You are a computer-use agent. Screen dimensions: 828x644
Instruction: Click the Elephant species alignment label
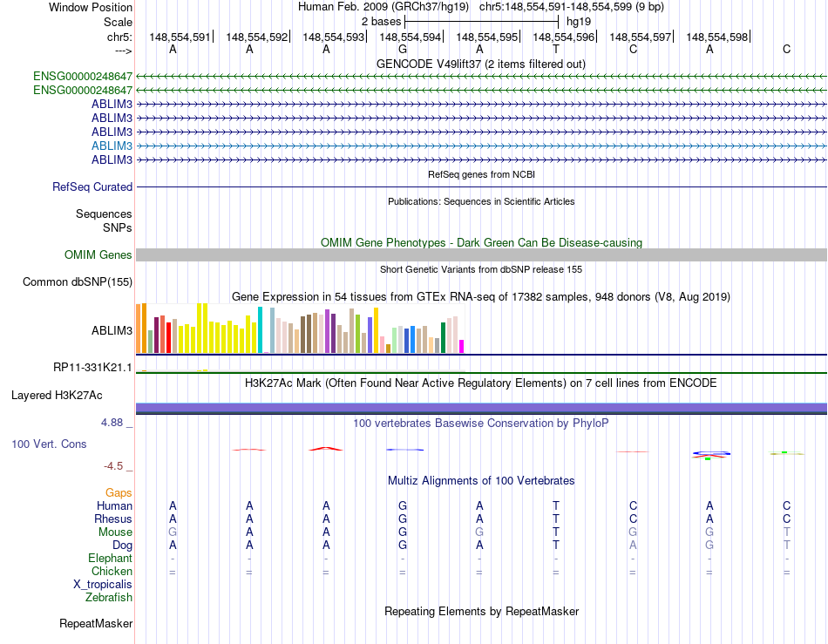pos(110,559)
